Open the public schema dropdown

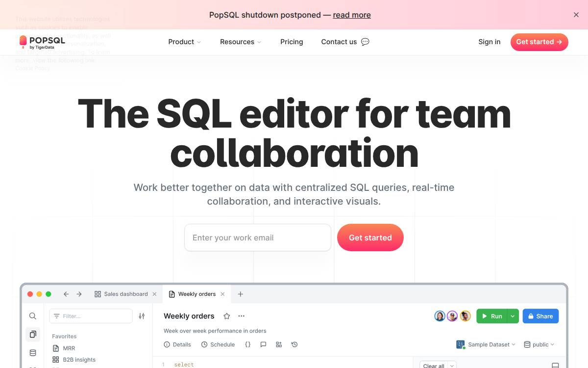pos(539,344)
